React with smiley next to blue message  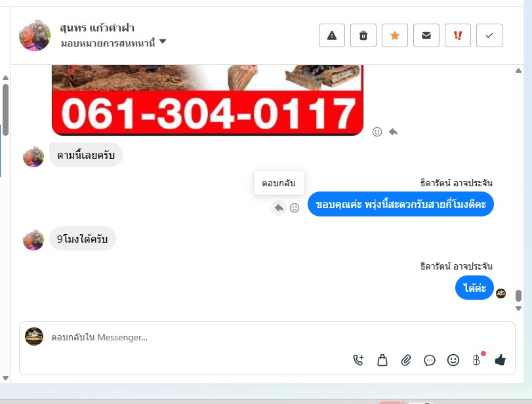(x=295, y=208)
